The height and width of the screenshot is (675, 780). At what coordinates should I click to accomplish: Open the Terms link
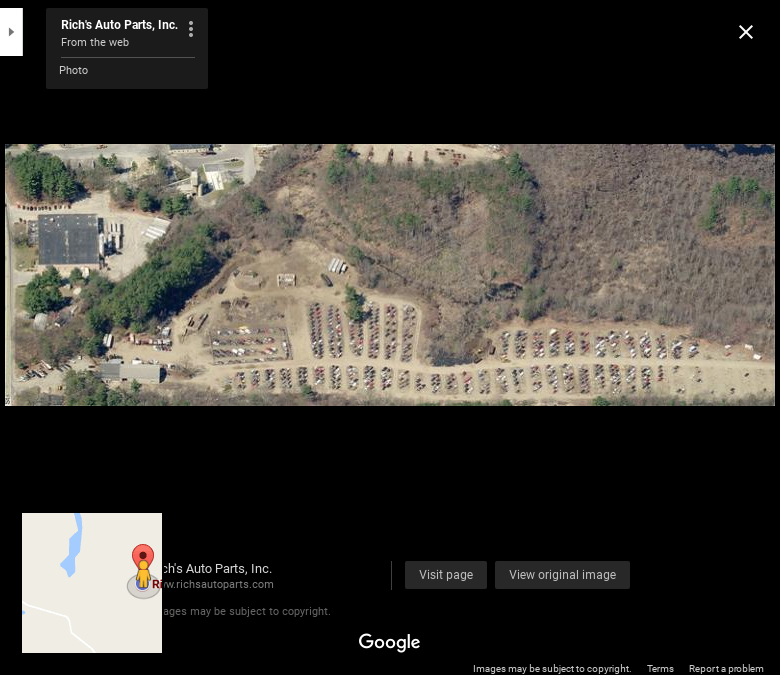[660, 669]
